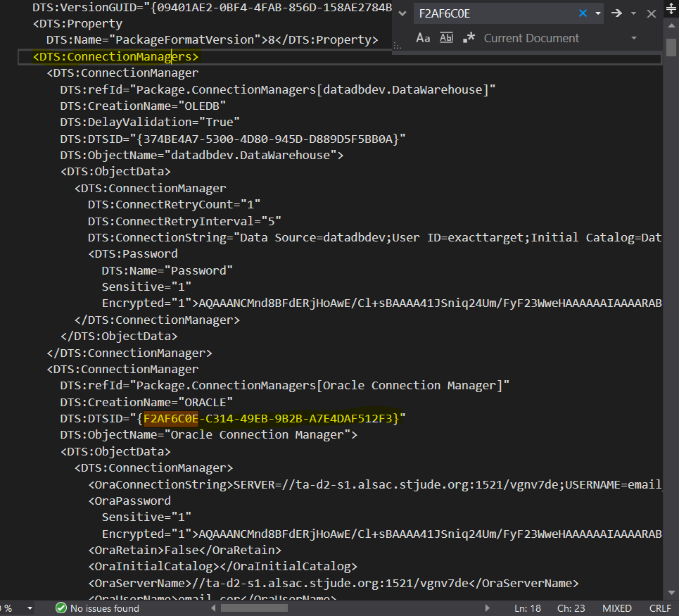Click DTS:ConnectRetryCount="1" line
The height and width of the screenshot is (616, 679).
pyautogui.click(x=174, y=204)
